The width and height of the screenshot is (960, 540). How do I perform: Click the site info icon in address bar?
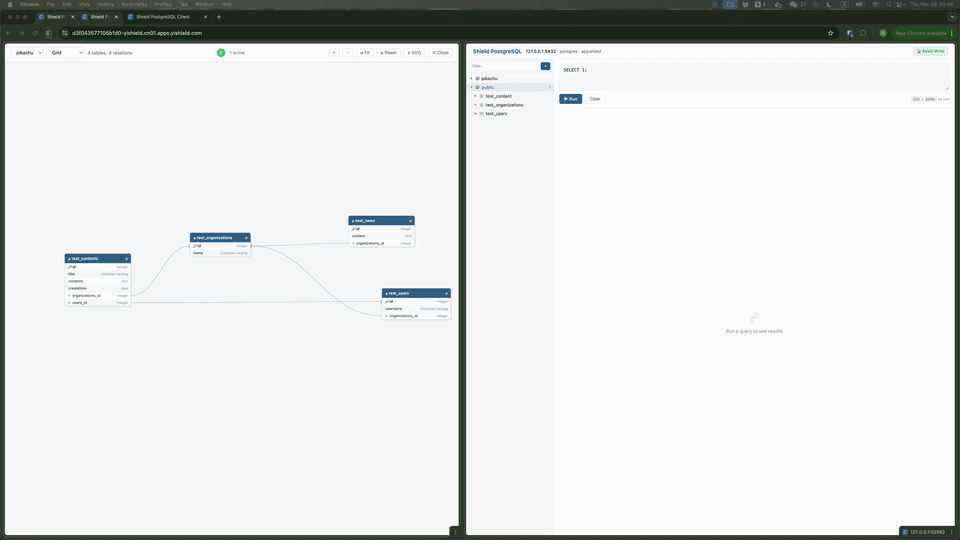click(x=65, y=33)
